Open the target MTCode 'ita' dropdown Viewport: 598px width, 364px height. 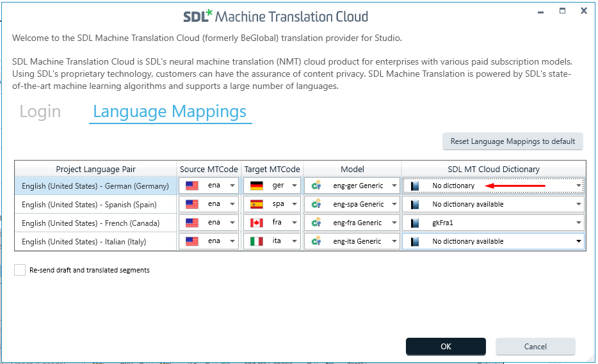(295, 241)
